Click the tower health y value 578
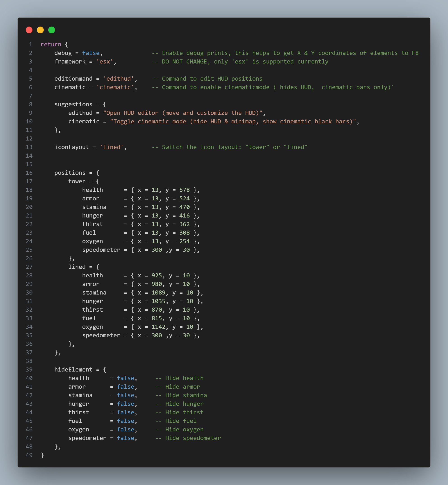The image size is (448, 485). point(184,190)
